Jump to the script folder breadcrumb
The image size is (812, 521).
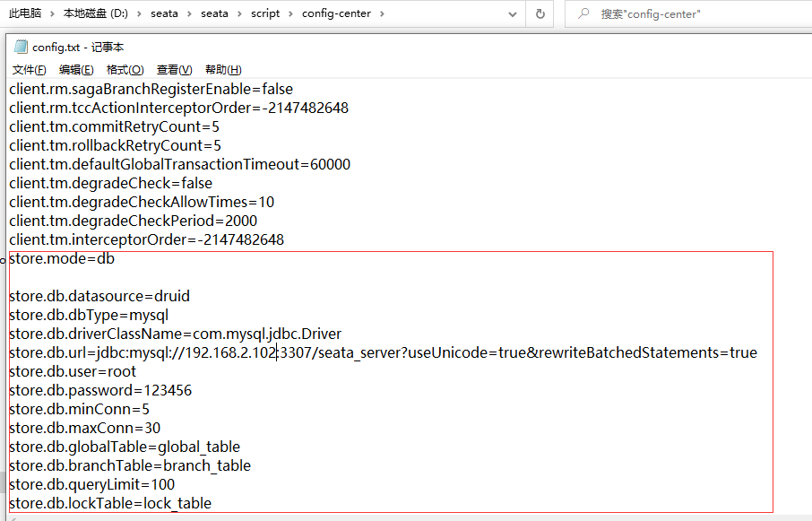pos(265,13)
